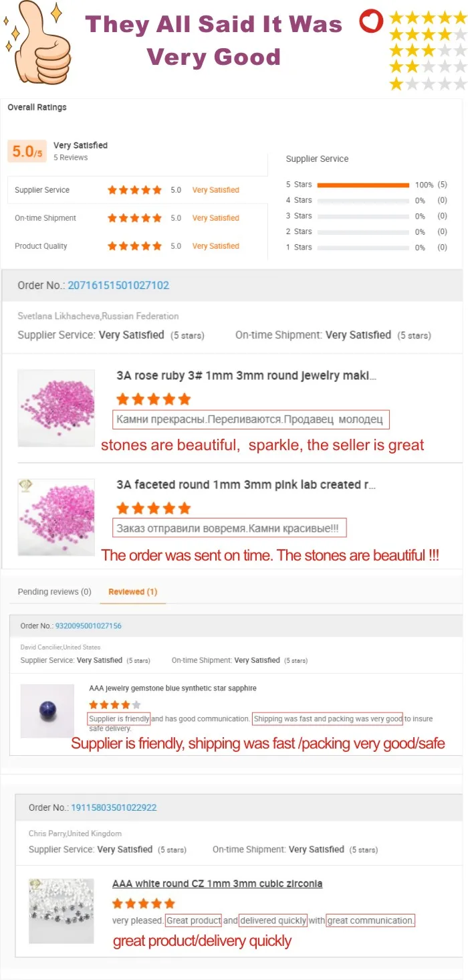468x980 pixels.
Task: Select the Reviewed (1) tab
Action: click(133, 592)
